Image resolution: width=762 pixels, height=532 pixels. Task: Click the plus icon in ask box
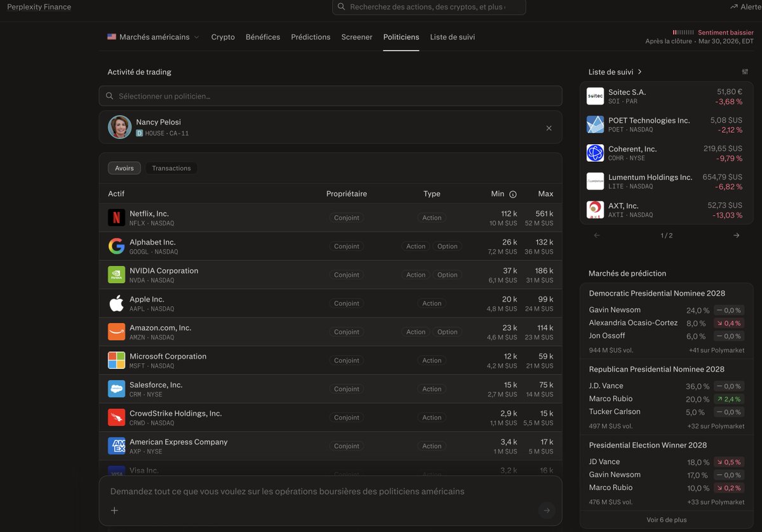(x=114, y=510)
